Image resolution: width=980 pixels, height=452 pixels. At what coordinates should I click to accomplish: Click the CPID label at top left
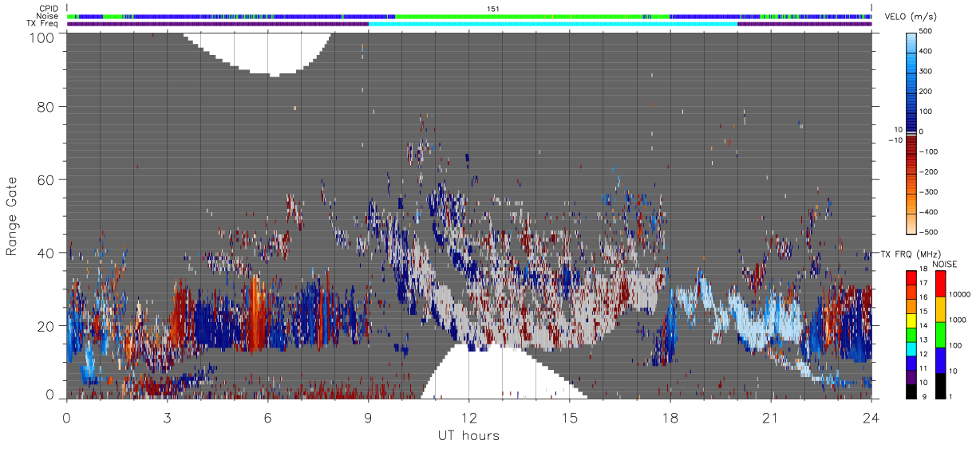click(50, 9)
